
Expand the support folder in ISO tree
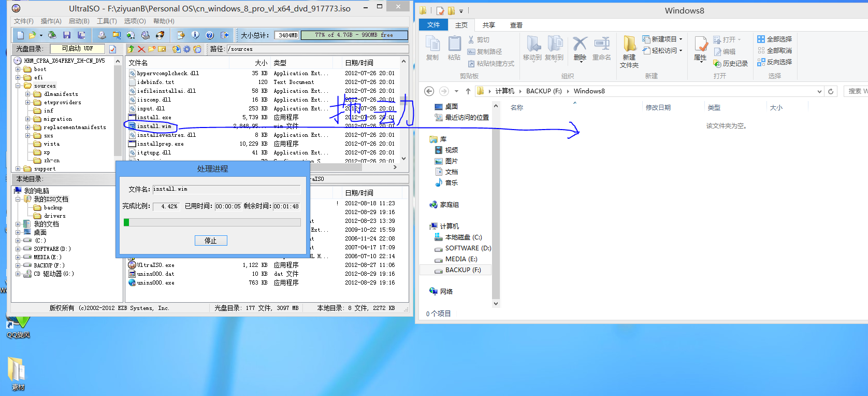(18, 168)
